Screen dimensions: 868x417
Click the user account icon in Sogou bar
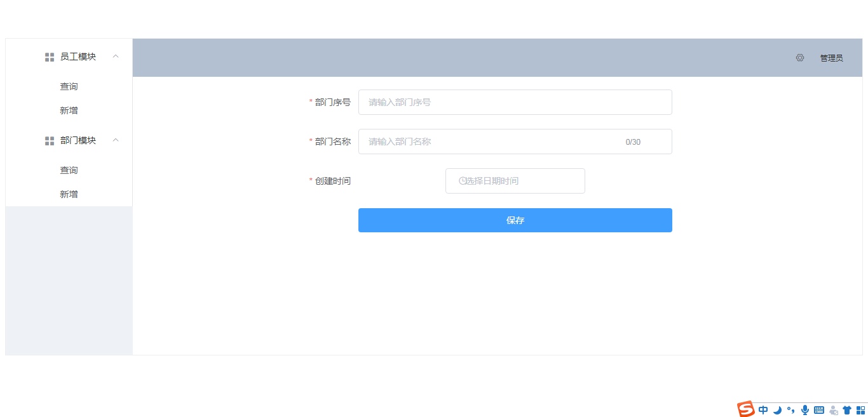point(834,410)
